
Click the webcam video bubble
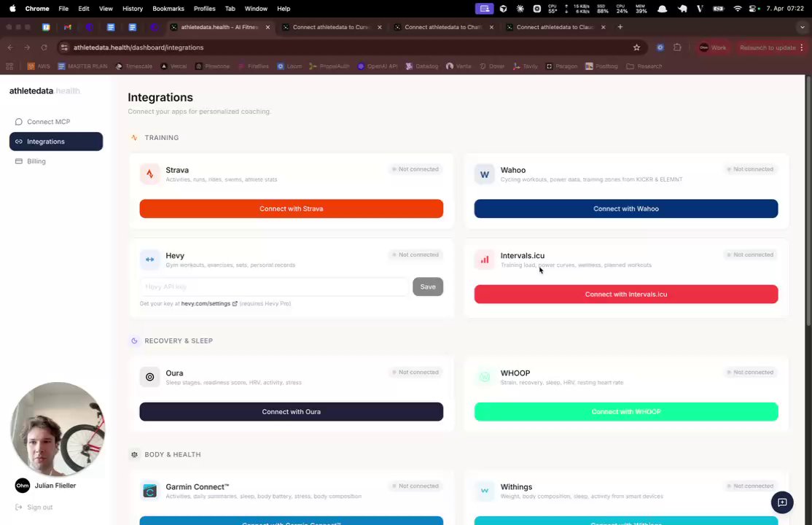pos(58,429)
